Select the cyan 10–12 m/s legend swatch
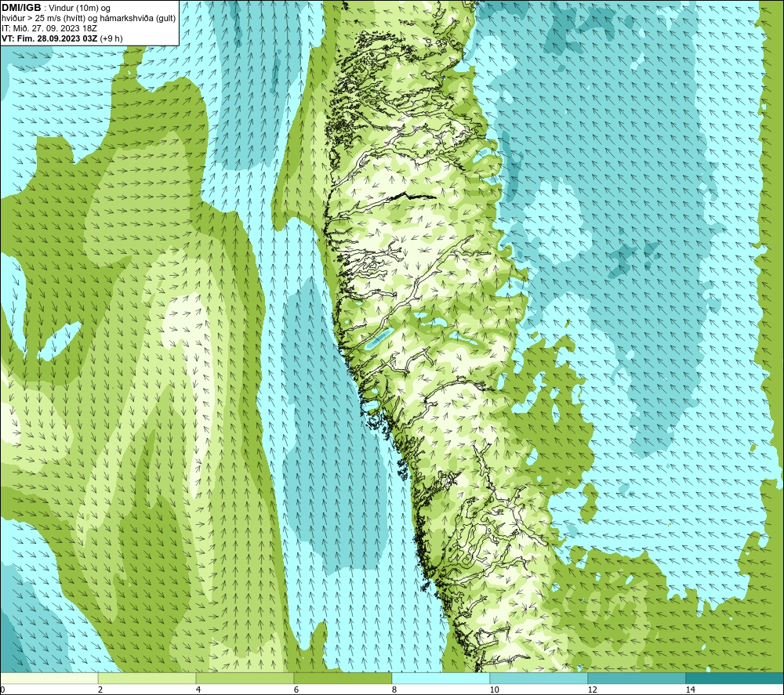The height and width of the screenshot is (695, 784). [x=539, y=678]
